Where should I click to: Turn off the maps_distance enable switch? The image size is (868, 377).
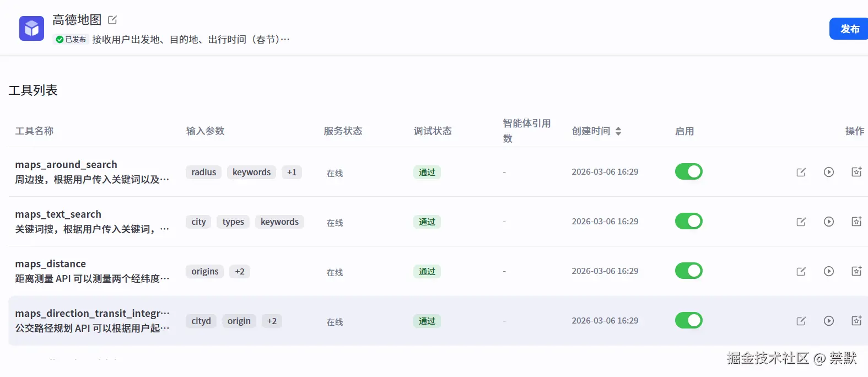coord(688,271)
